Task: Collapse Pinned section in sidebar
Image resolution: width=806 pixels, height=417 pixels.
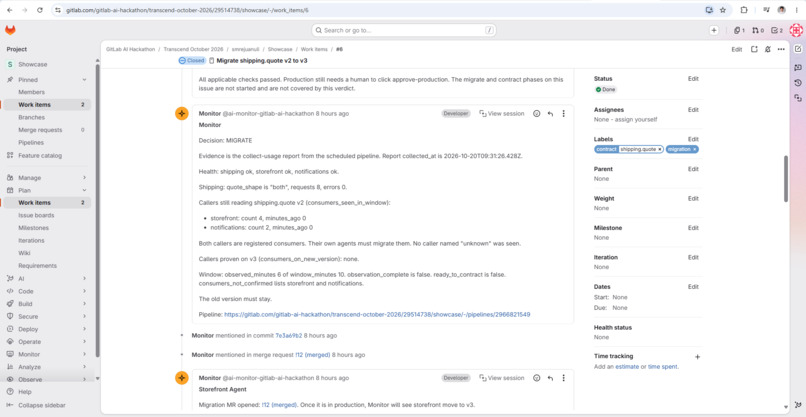Action: pos(84,80)
